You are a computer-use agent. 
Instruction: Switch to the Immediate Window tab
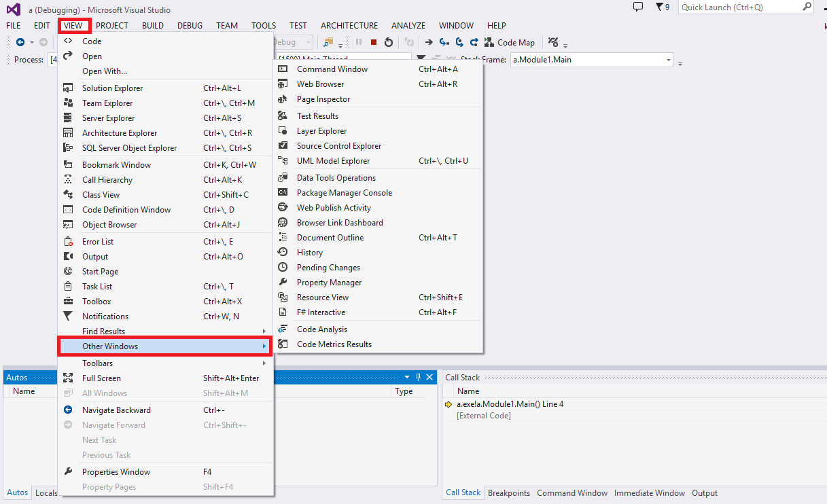[x=650, y=493]
